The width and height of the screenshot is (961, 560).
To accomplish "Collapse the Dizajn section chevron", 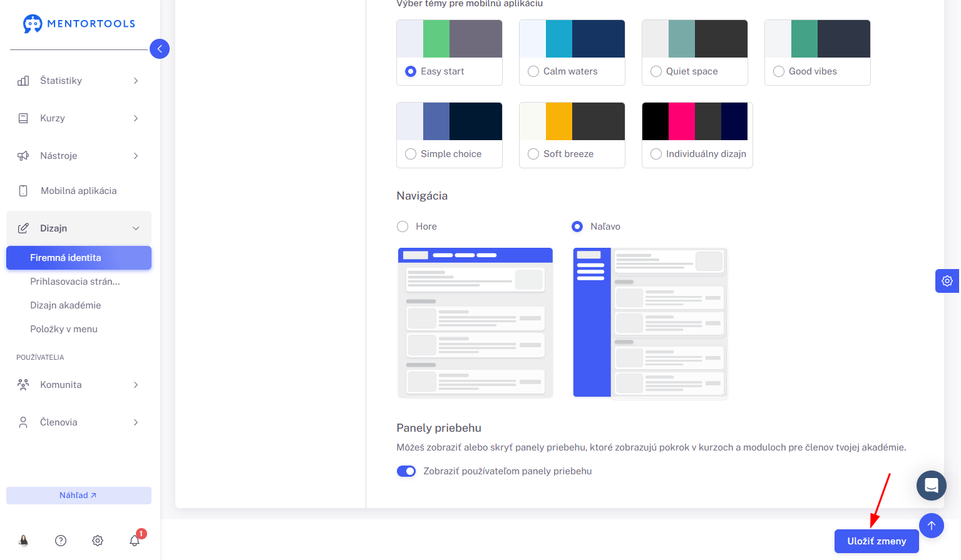I will [136, 228].
